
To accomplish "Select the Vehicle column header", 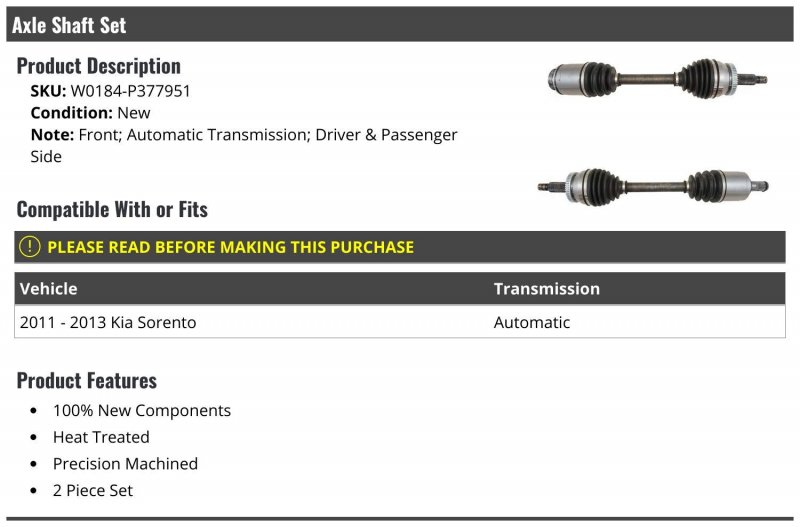I will tap(48, 289).
